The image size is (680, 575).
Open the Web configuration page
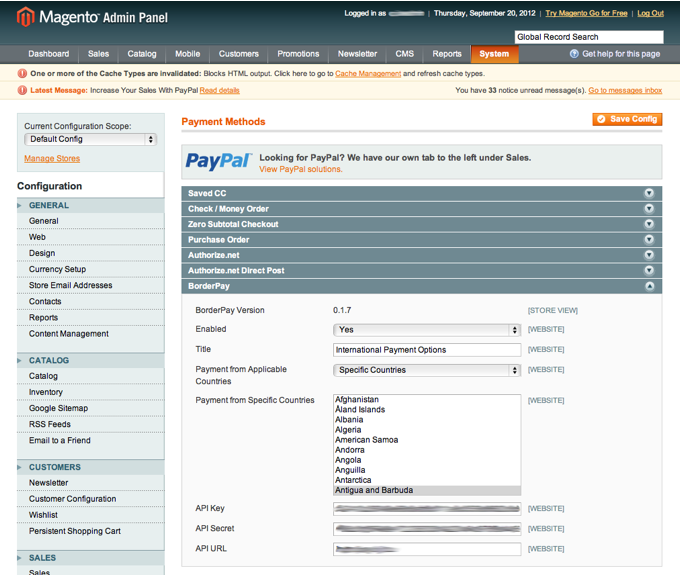91,237
